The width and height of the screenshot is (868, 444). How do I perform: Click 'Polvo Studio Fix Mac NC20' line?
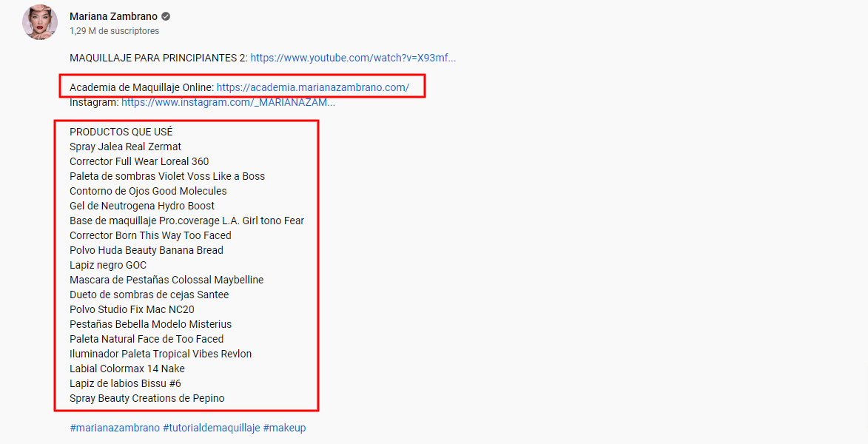point(132,309)
